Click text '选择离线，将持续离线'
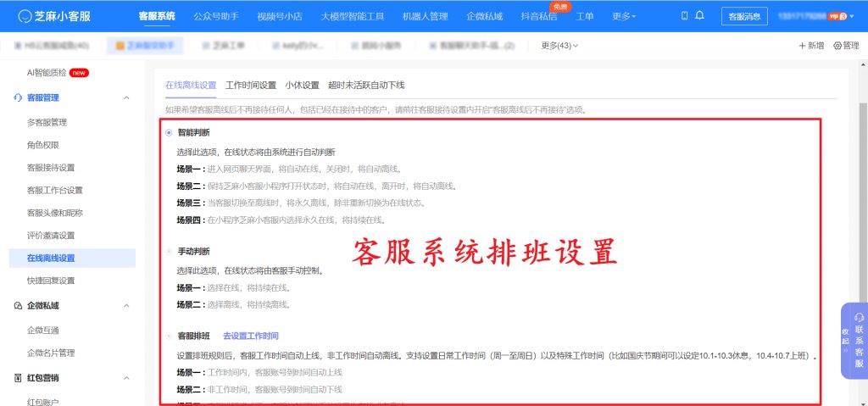 click(248, 304)
